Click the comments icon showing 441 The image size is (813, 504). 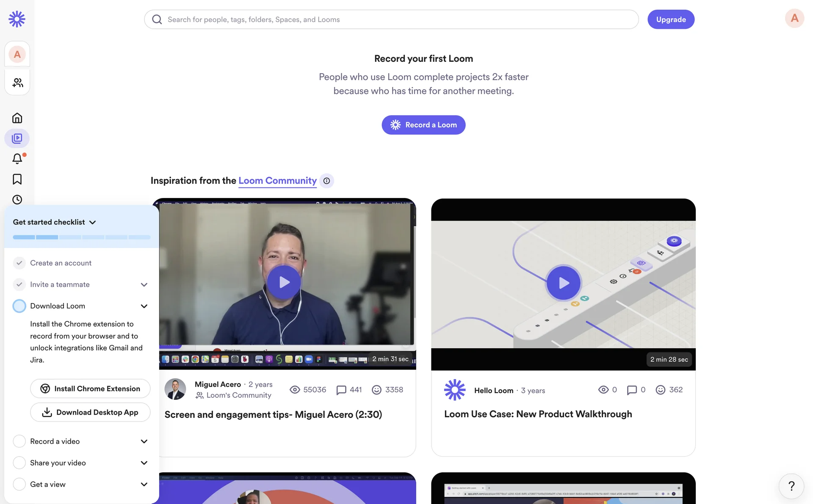click(x=341, y=390)
